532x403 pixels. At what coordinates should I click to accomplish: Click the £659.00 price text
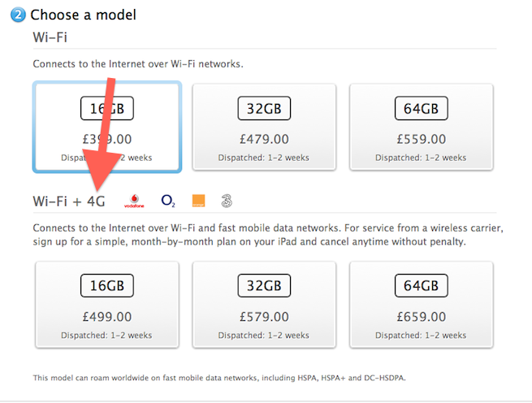click(x=421, y=317)
